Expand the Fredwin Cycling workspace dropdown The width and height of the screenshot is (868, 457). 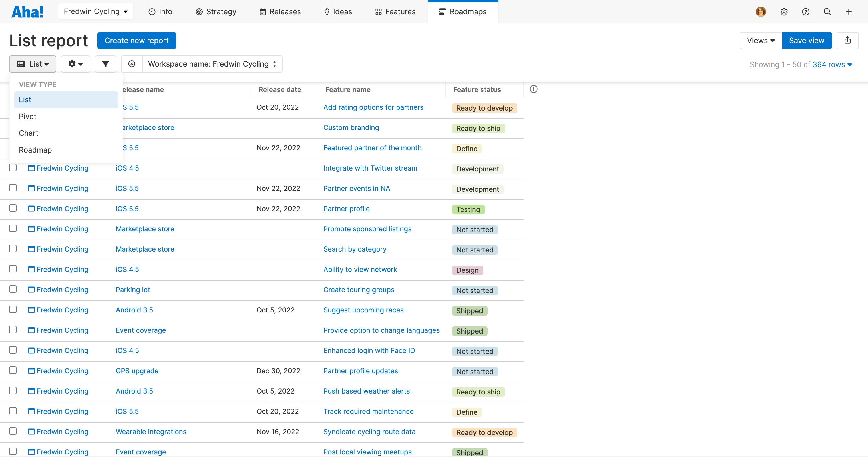point(96,11)
